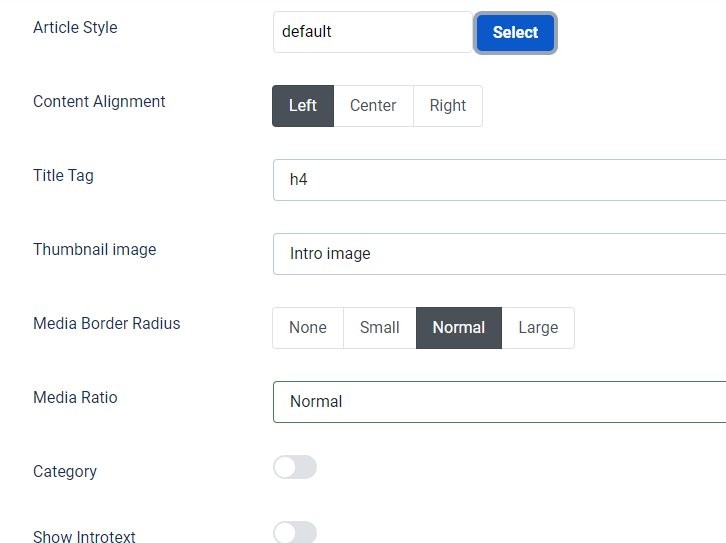The width and height of the screenshot is (726, 543).
Task: Click the Thumbnail image label
Action: point(95,250)
